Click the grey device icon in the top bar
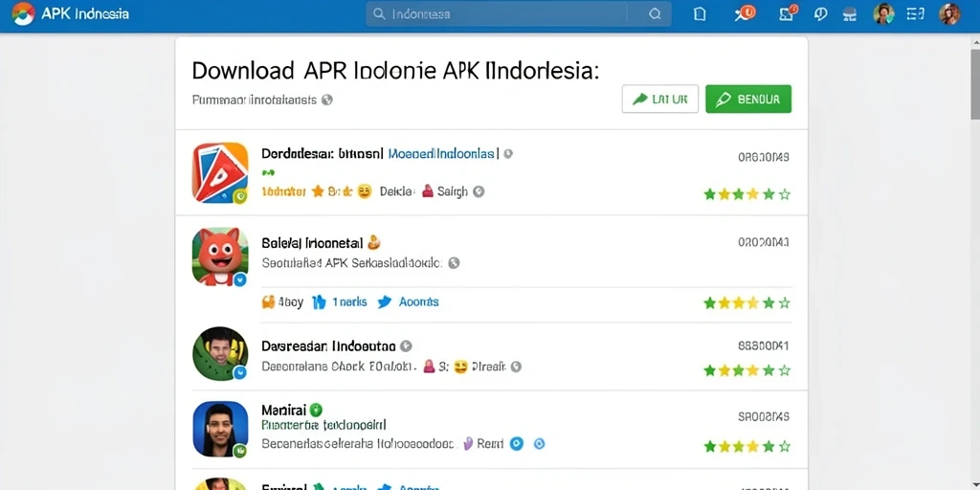 tap(850, 14)
